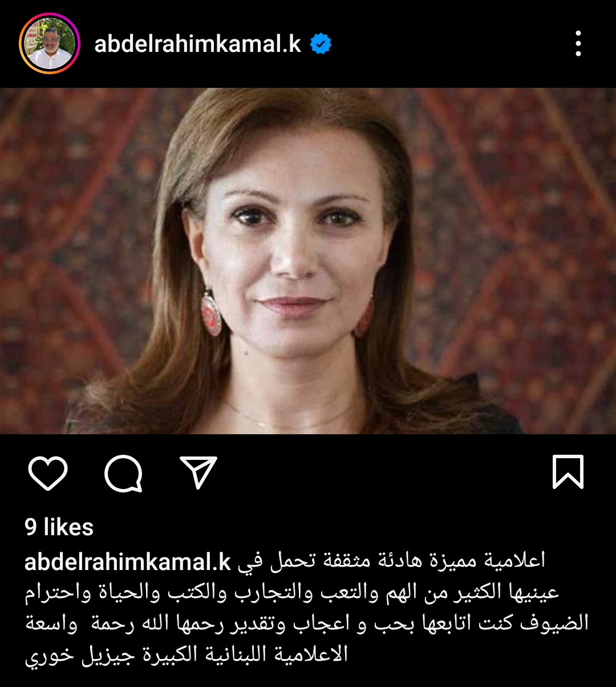Tap the caption line beginning الضيوف كنت اتابعها

pos(307,622)
